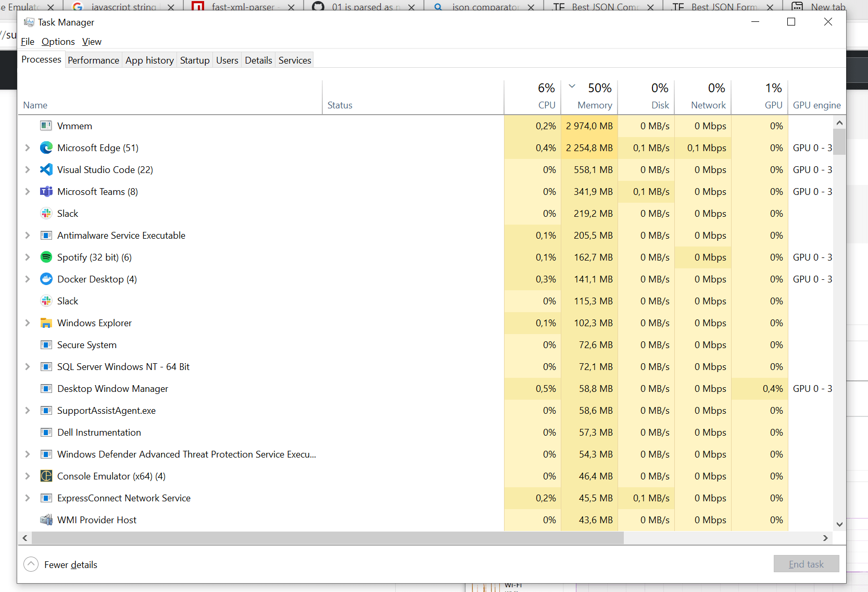Click the Console Emulator icon
Image resolution: width=868 pixels, height=592 pixels.
click(x=46, y=476)
